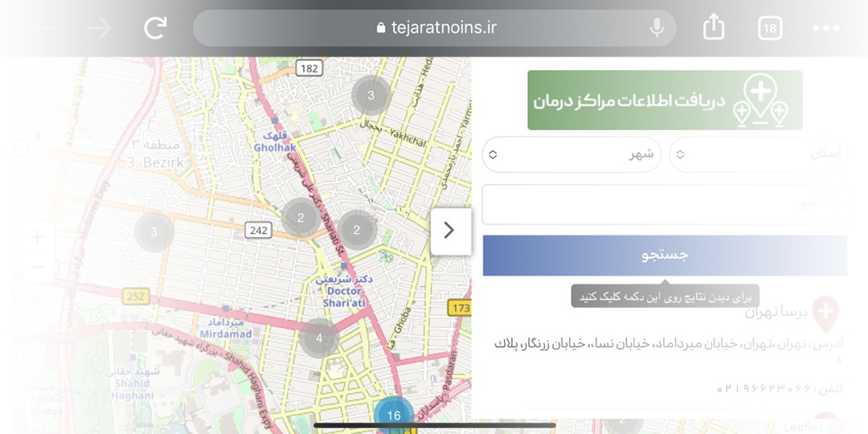
Task: Focus the جستجو search text field
Action: (664, 204)
